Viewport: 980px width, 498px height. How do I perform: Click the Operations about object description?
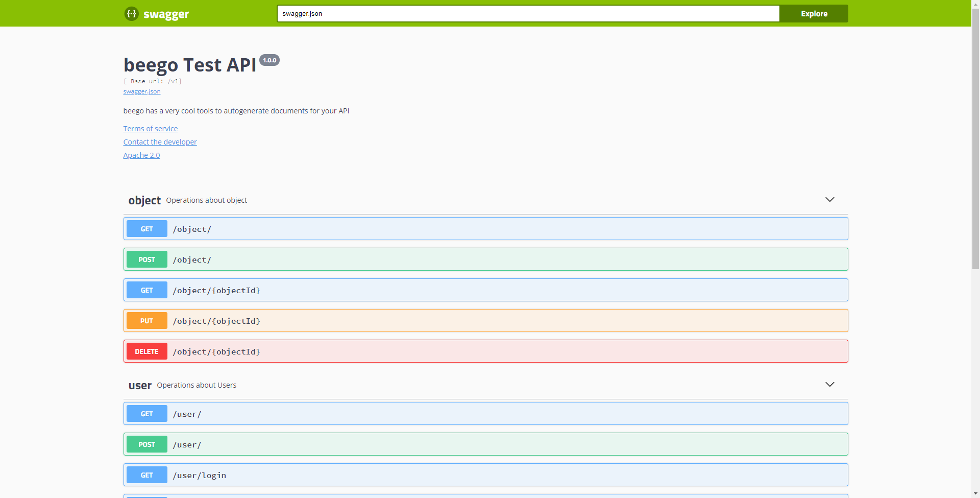point(206,200)
